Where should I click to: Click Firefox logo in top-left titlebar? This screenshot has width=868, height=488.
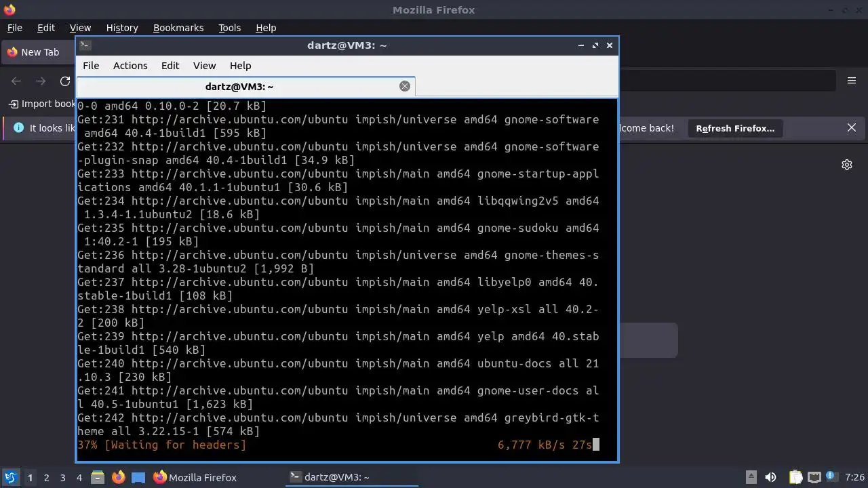9,9
